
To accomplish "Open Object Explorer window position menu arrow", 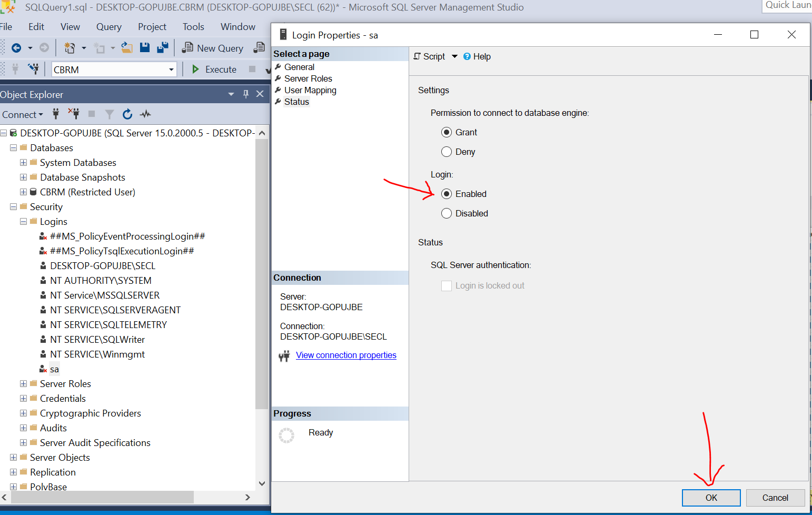I will [x=231, y=94].
